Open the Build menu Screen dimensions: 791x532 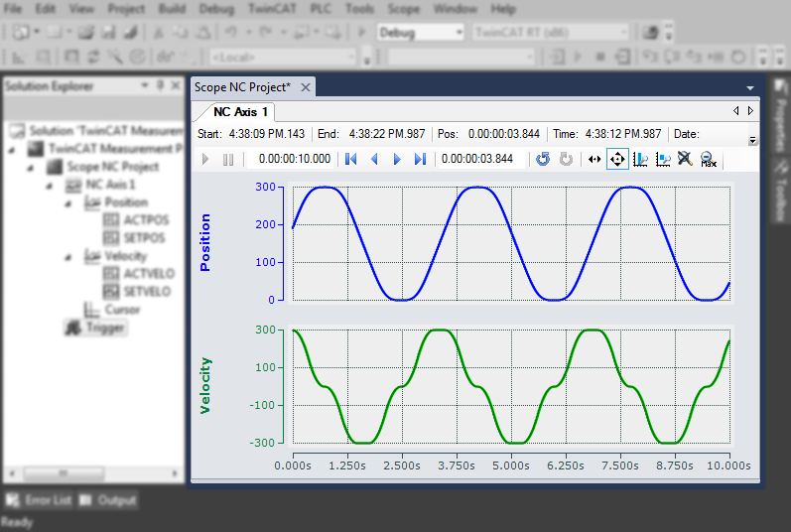(172, 9)
